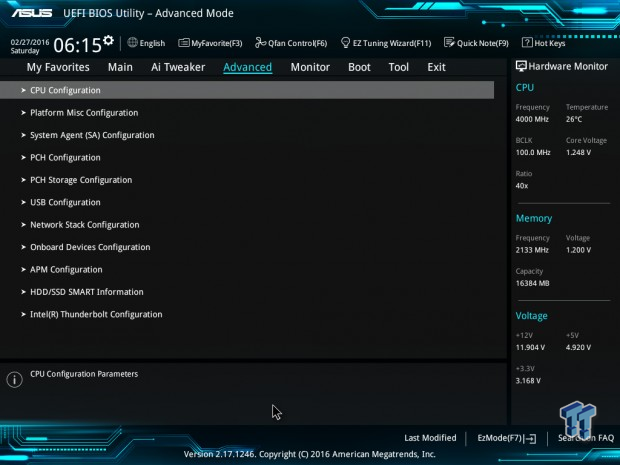Screen dimensions: 620x465
Task: Open APM Configuration submenu
Action: pyautogui.click(x=66, y=270)
